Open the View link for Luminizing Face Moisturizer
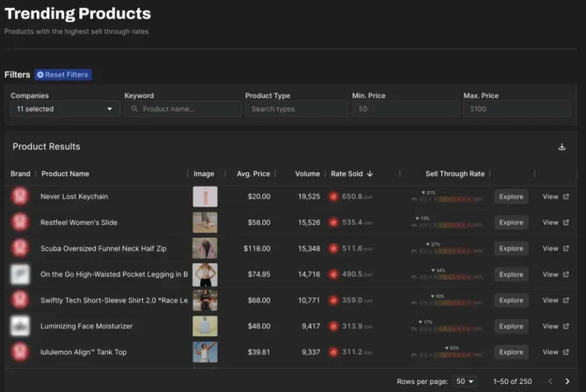586x392 pixels. click(x=556, y=326)
